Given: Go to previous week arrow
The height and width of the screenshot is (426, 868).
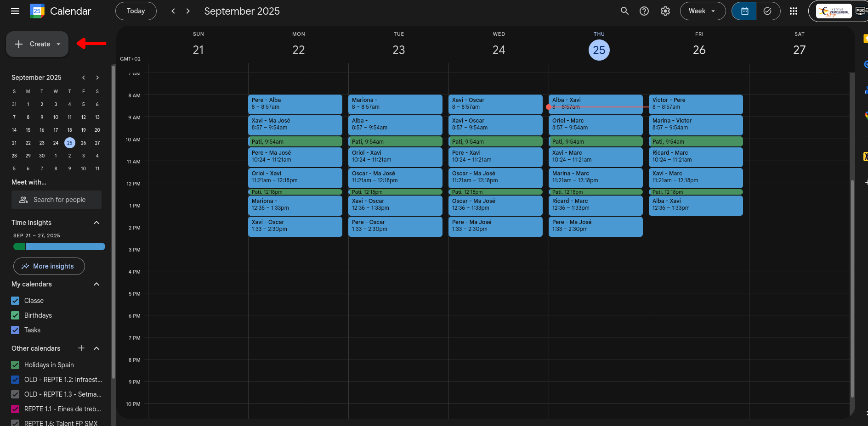Looking at the screenshot, I should tap(173, 11).
